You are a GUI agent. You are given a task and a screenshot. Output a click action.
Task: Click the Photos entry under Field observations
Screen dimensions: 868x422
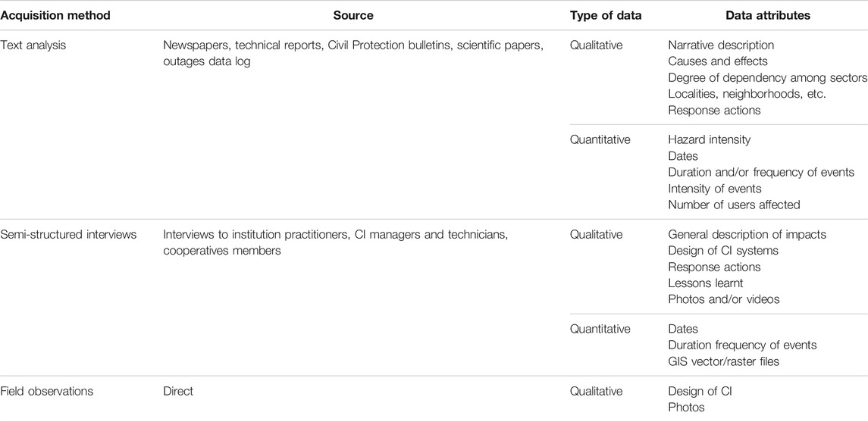[x=686, y=407]
